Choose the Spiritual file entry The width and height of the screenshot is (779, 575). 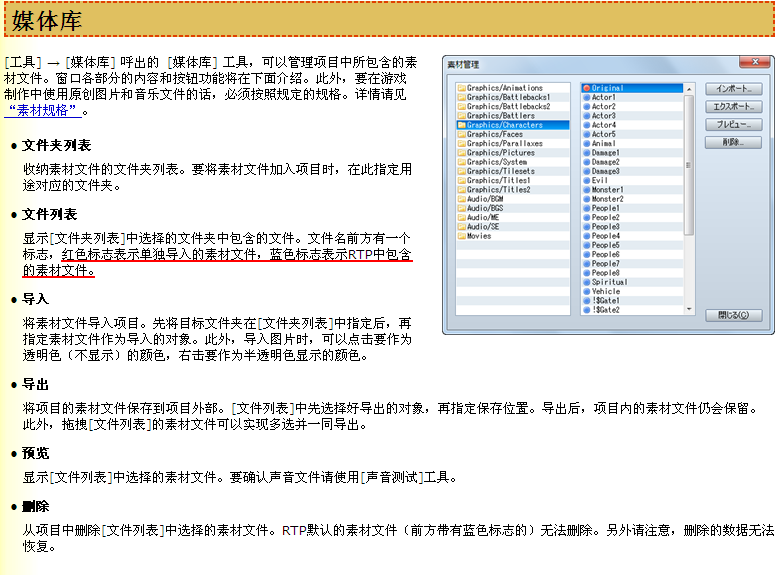pyautogui.click(x=632, y=282)
